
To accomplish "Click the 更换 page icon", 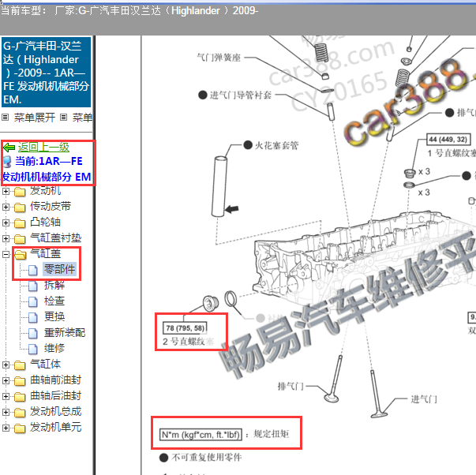I will pyautogui.click(x=33, y=317).
